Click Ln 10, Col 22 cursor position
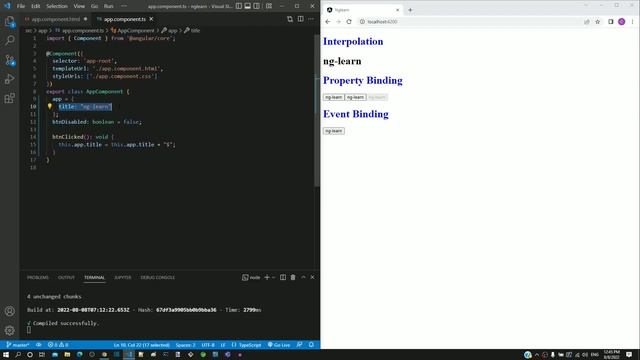This screenshot has width=640, height=360. 142,345
